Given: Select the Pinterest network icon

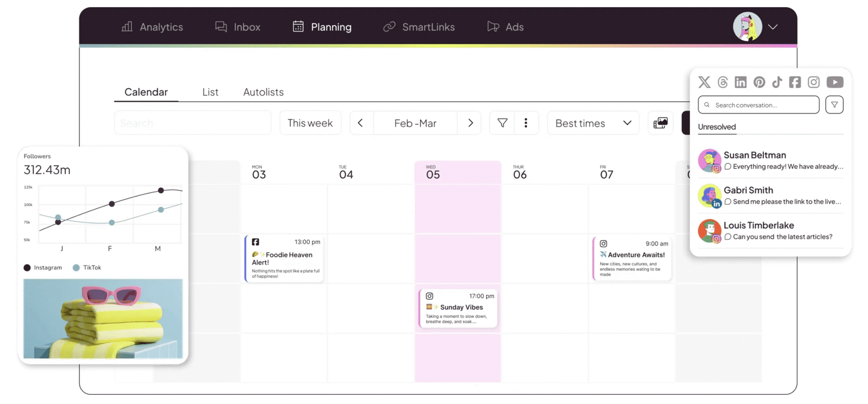Looking at the screenshot, I should [x=759, y=82].
